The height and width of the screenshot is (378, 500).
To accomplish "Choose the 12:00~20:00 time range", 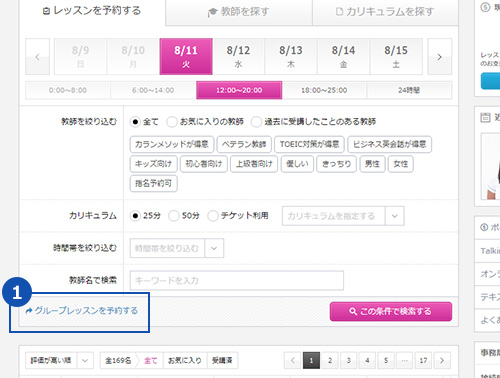I will point(239,90).
